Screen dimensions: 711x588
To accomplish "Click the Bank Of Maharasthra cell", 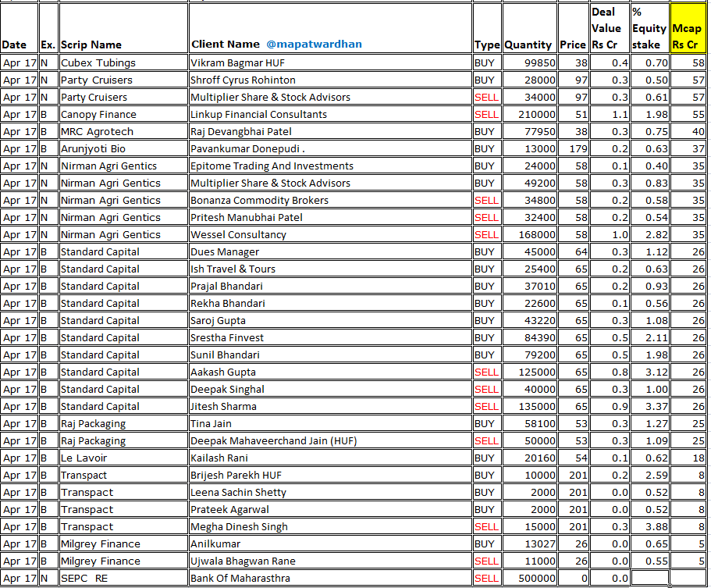I will click(330, 579).
